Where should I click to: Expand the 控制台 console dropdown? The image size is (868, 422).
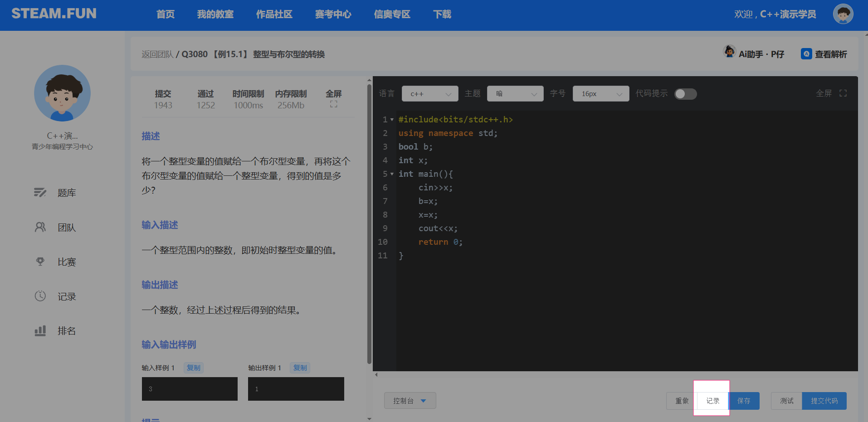click(x=410, y=401)
